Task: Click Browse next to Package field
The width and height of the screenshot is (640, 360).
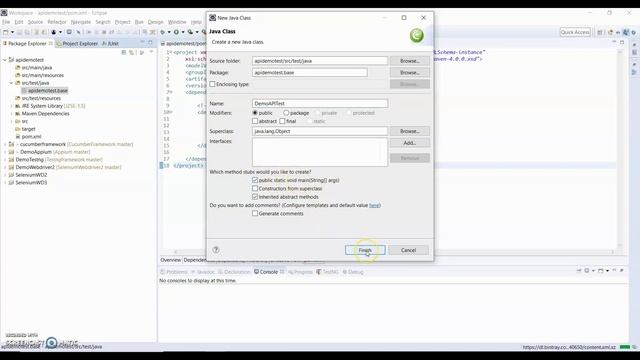Action: (x=410, y=73)
